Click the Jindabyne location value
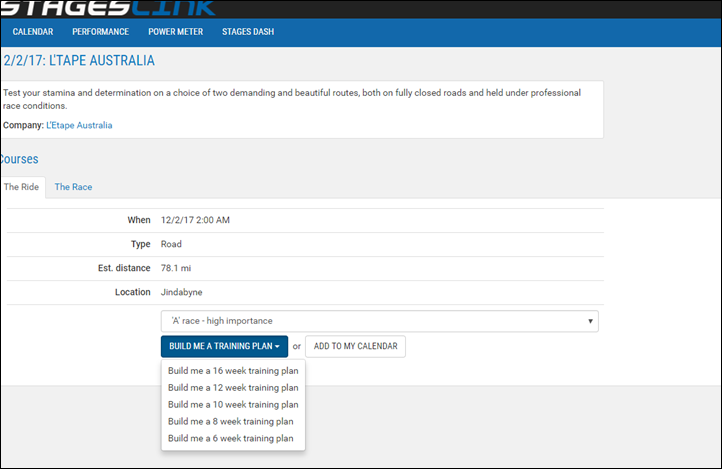The width and height of the screenshot is (722, 469). click(x=183, y=292)
